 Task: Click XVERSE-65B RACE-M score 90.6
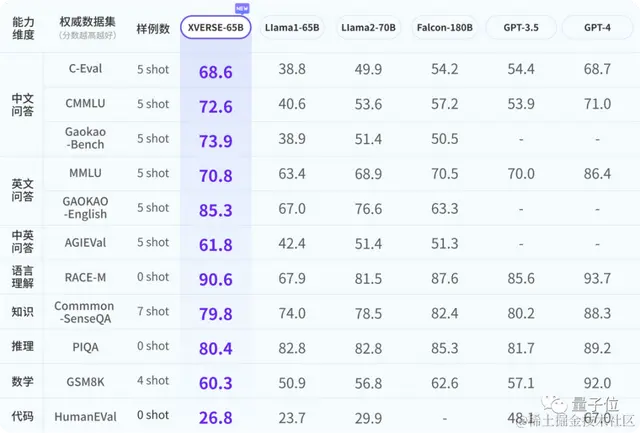[x=216, y=280]
